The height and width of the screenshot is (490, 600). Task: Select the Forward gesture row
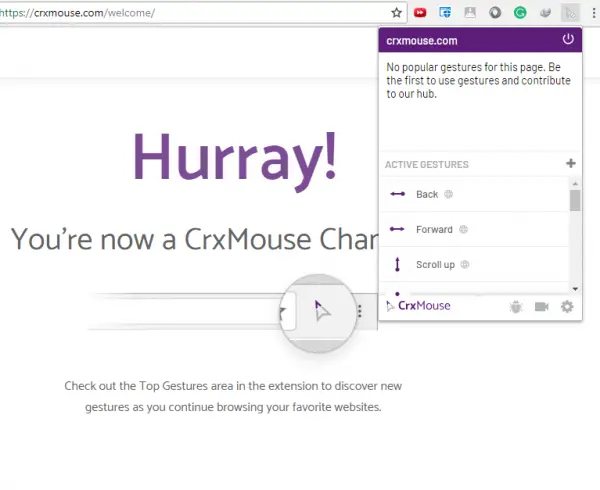point(474,230)
